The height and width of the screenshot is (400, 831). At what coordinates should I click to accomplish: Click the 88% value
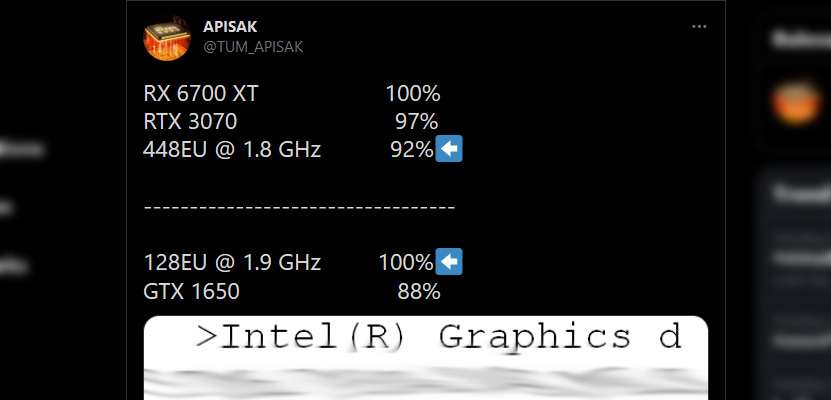[418, 291]
